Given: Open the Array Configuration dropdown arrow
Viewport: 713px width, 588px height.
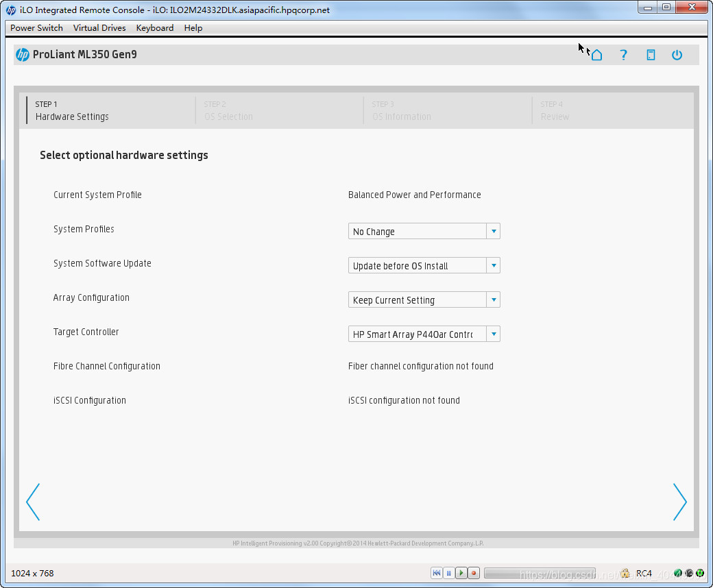Looking at the screenshot, I should (x=494, y=300).
